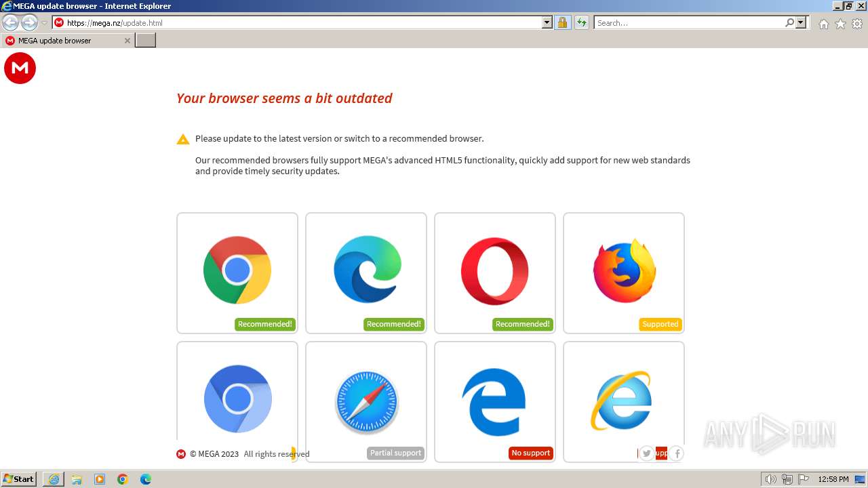Select the Firefox browser tile

pyautogui.click(x=624, y=273)
